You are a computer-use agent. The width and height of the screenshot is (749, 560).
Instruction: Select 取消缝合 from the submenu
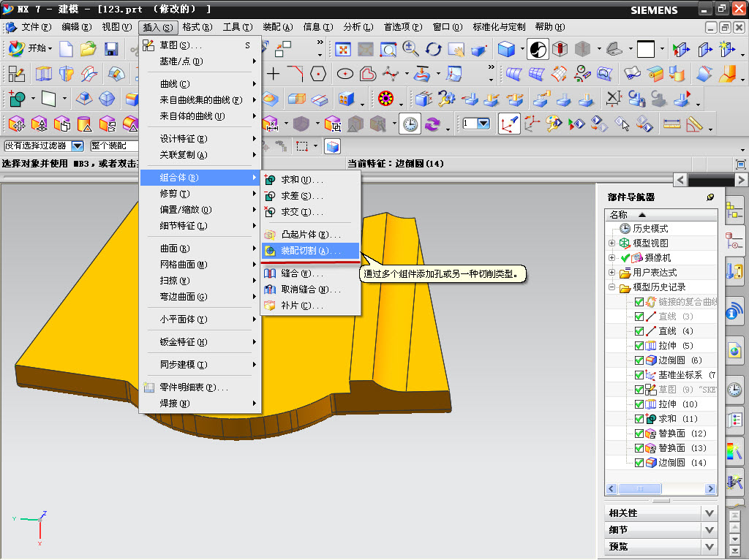pos(310,290)
